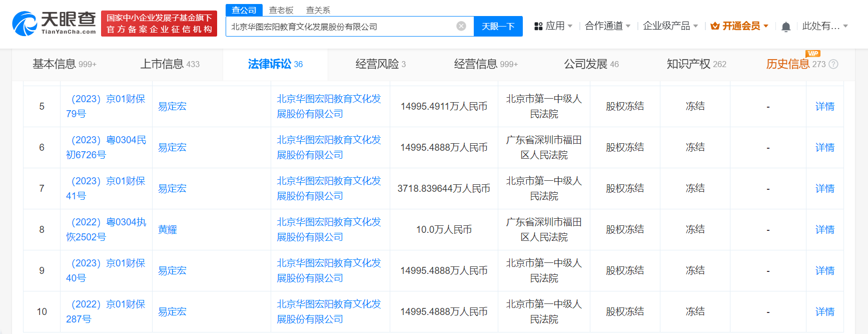Open company link 北京华图宏阳教育文化发展股份有限公司 in row 8
This screenshot has height=334, width=868.
pyautogui.click(x=329, y=229)
